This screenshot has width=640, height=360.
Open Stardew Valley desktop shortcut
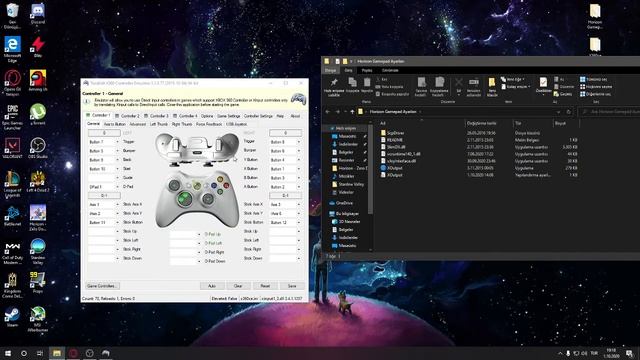[38, 251]
